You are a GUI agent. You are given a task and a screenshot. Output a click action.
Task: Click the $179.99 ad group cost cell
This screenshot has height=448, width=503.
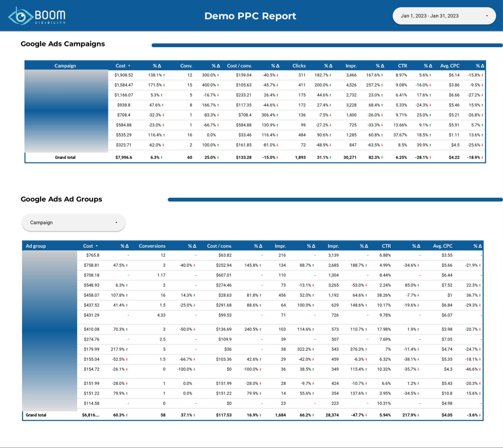coord(92,349)
